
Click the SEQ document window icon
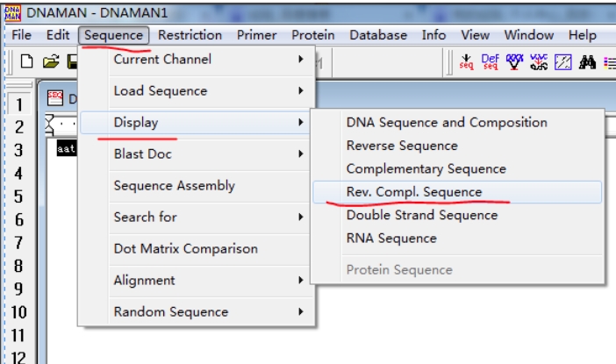55,97
